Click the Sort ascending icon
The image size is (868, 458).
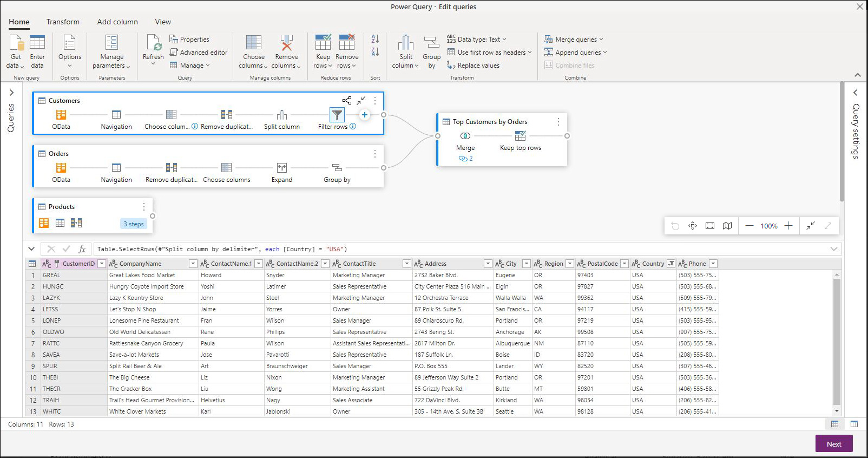[375, 39]
